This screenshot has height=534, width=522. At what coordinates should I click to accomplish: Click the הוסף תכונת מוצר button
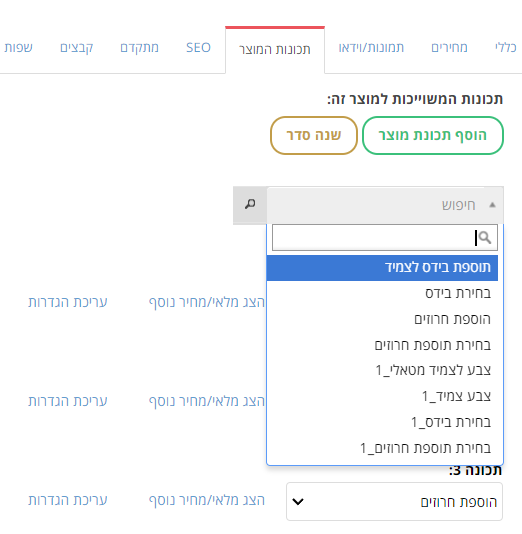click(432, 135)
